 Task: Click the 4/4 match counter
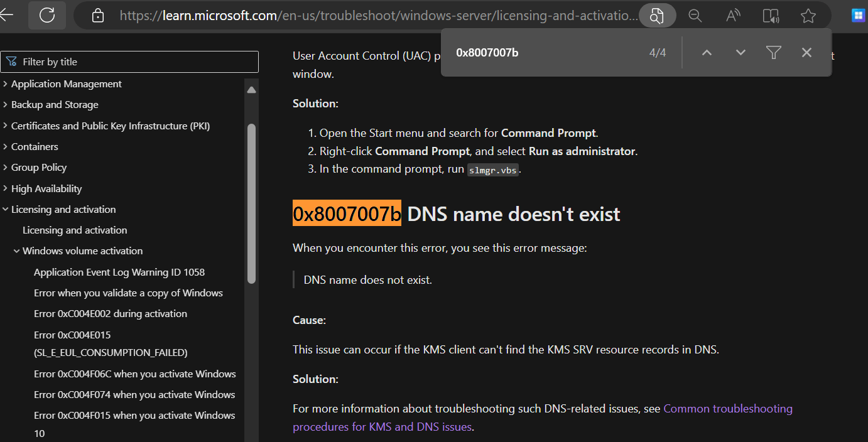coord(658,53)
